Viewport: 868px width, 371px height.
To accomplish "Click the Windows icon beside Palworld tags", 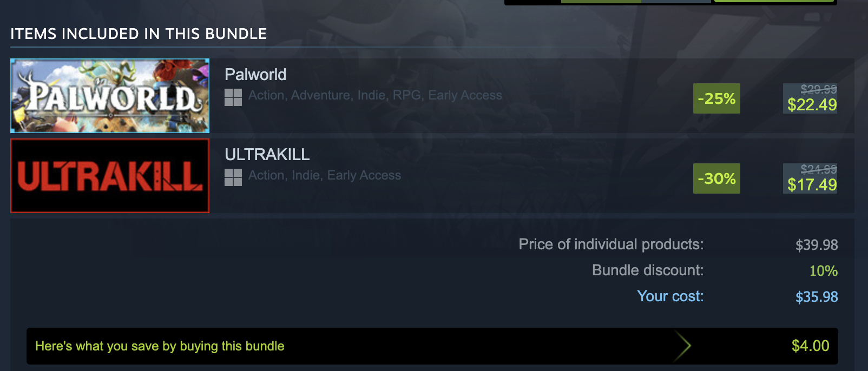I will pyautogui.click(x=233, y=97).
